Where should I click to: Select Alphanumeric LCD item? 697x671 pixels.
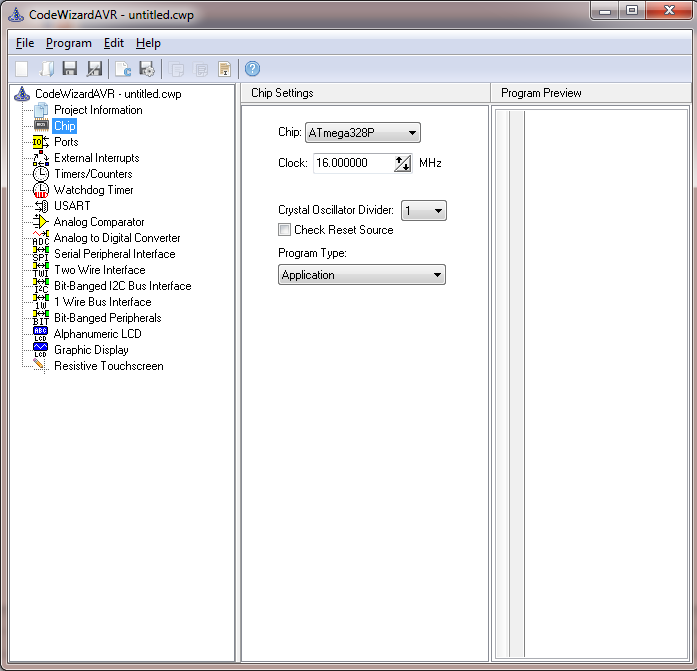(x=98, y=334)
